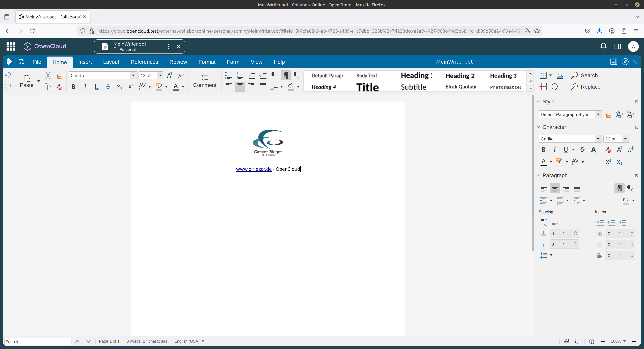The image size is (644, 349).
Task: Open sidebar Default Paragraph Style dropdown
Action: pyautogui.click(x=598, y=114)
